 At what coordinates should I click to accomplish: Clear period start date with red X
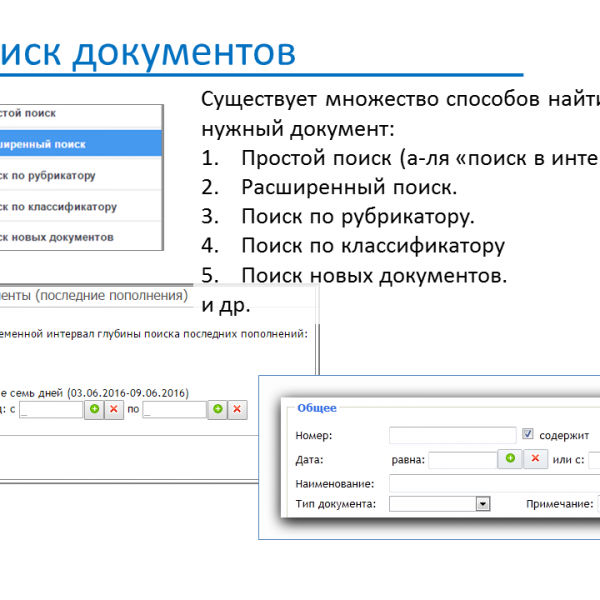(x=114, y=409)
